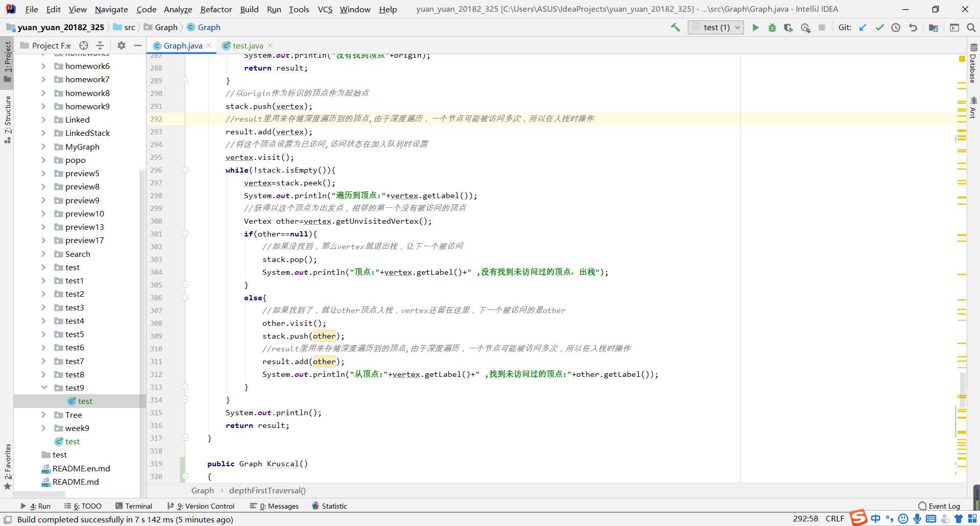Screen dimensions: 980x526
Task: Click the depthFirstTraversal() breadcrumb
Action: pyautogui.click(x=267, y=490)
